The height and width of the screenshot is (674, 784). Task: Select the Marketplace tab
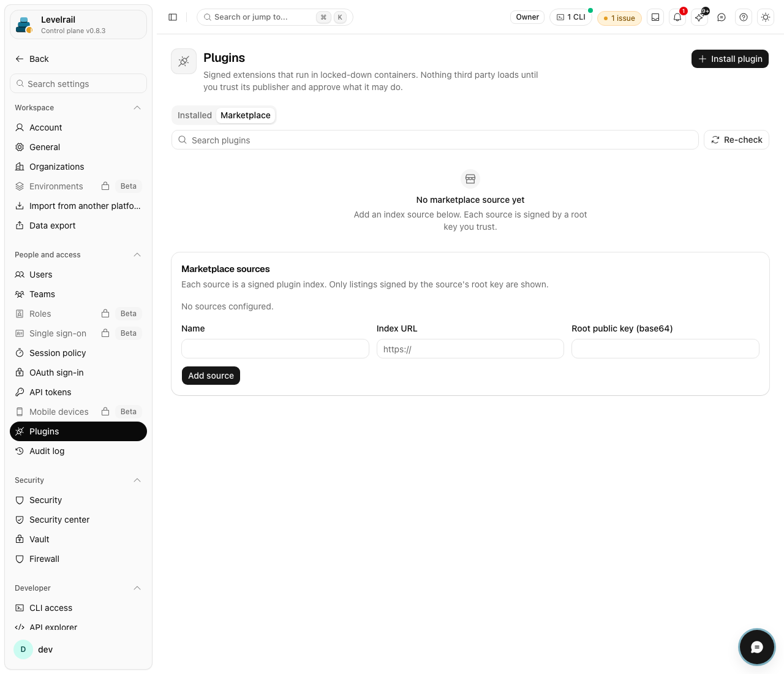coord(246,115)
